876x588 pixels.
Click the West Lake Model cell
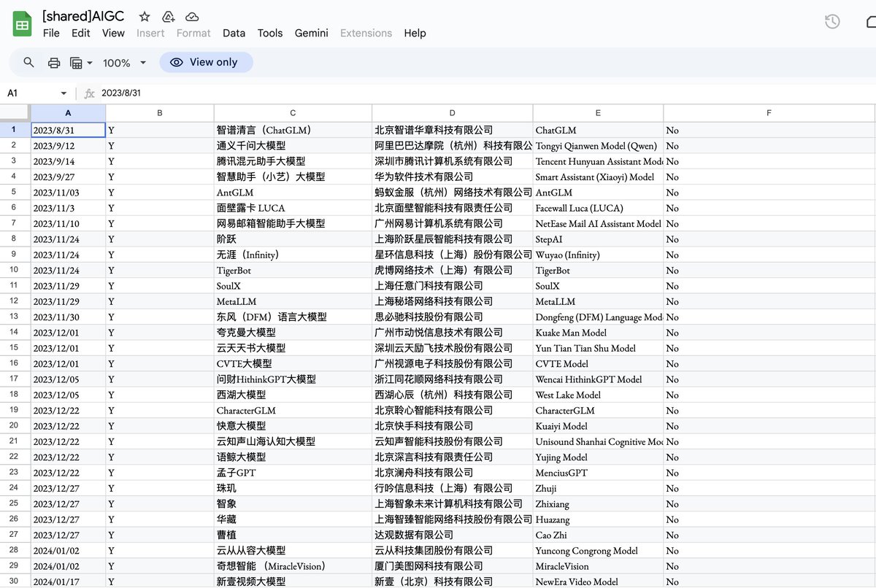click(598, 395)
